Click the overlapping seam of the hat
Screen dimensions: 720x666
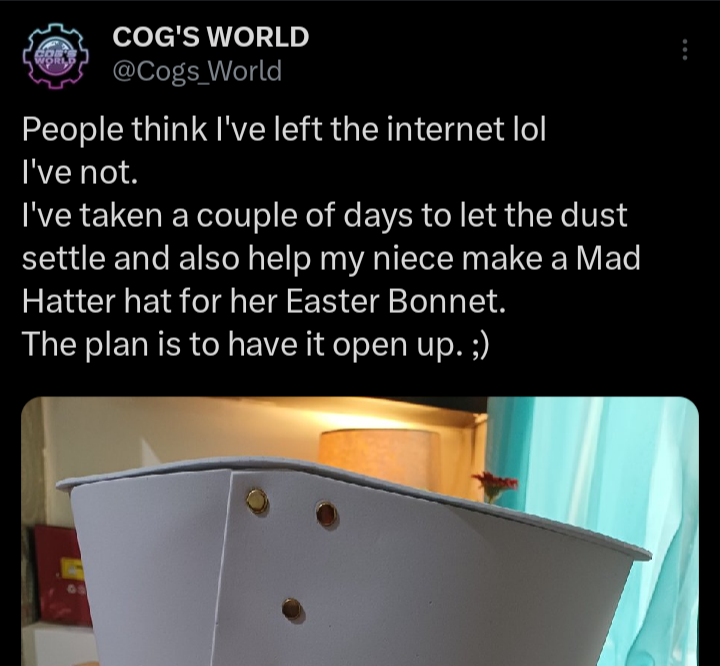pos(224,565)
